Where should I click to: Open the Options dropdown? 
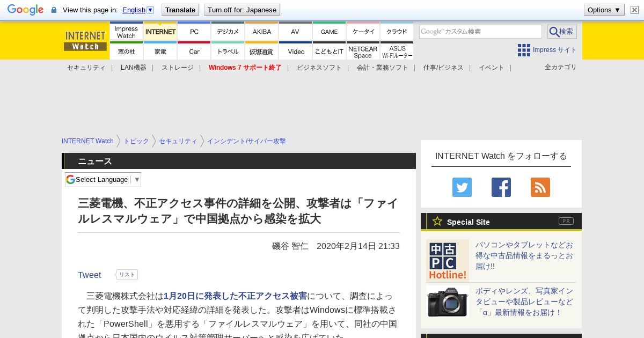click(604, 10)
